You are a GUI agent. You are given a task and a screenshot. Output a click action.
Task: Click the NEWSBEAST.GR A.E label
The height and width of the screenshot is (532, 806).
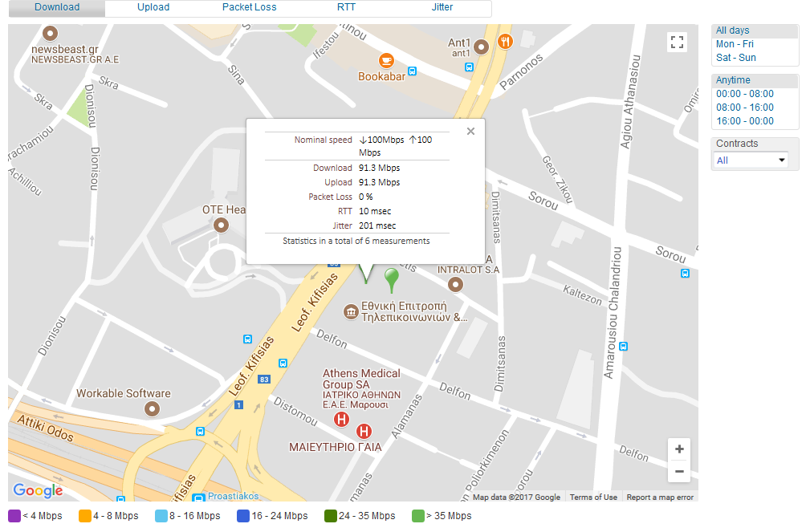click(75, 59)
